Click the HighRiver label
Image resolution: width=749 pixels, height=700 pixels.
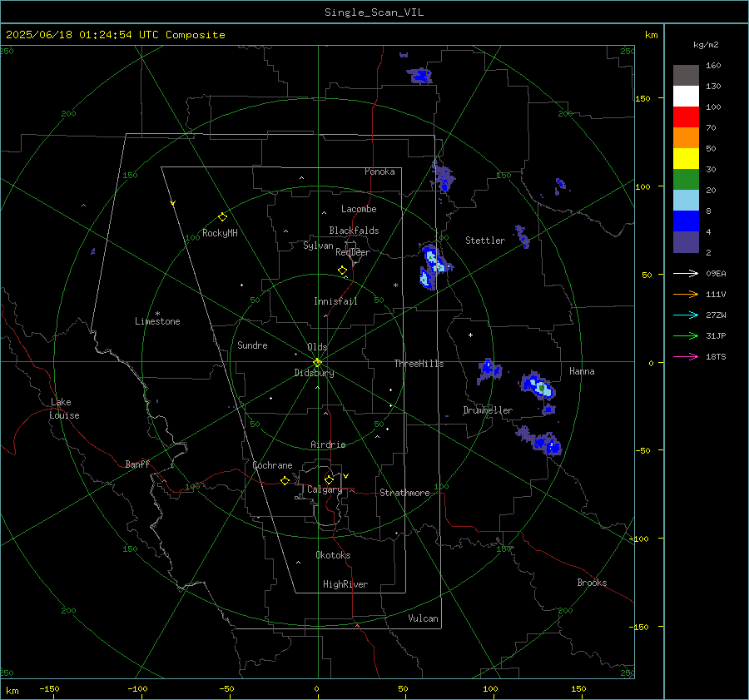coord(345,584)
